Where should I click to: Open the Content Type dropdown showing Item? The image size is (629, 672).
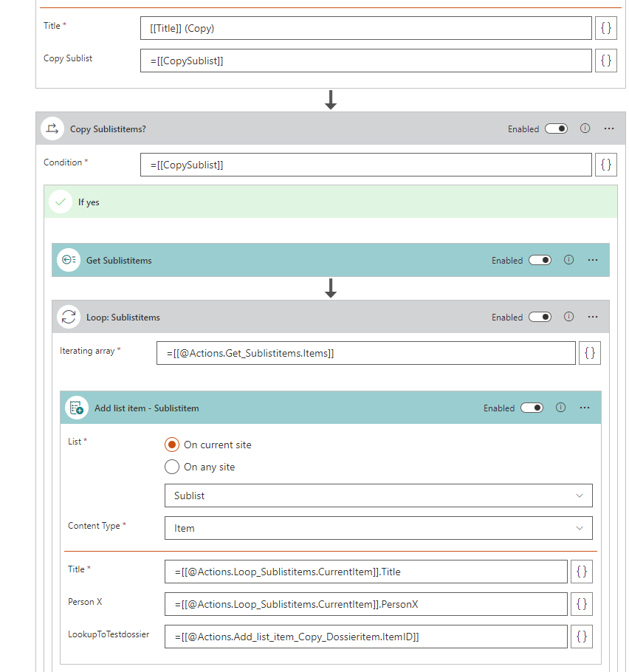[378, 528]
